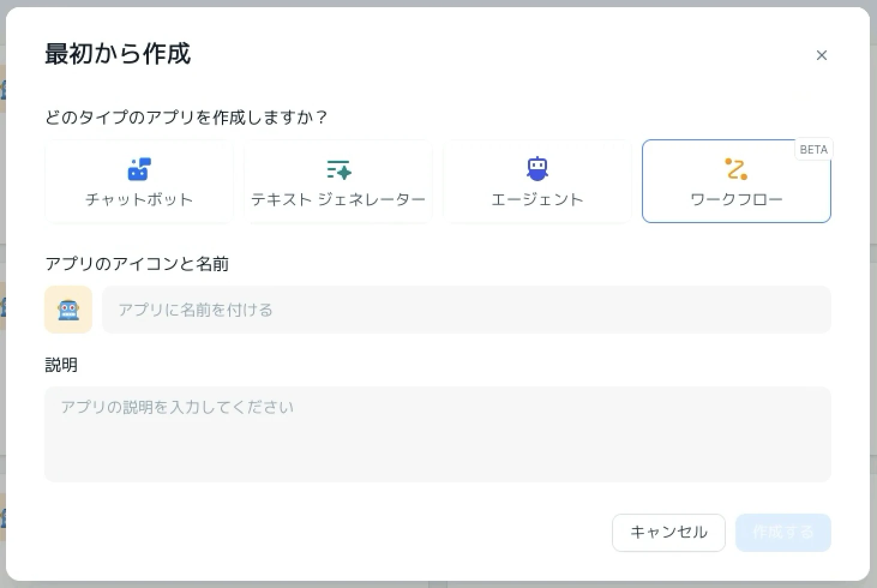Click the 説明 label
The width and height of the screenshot is (877, 588).
[x=61, y=365]
